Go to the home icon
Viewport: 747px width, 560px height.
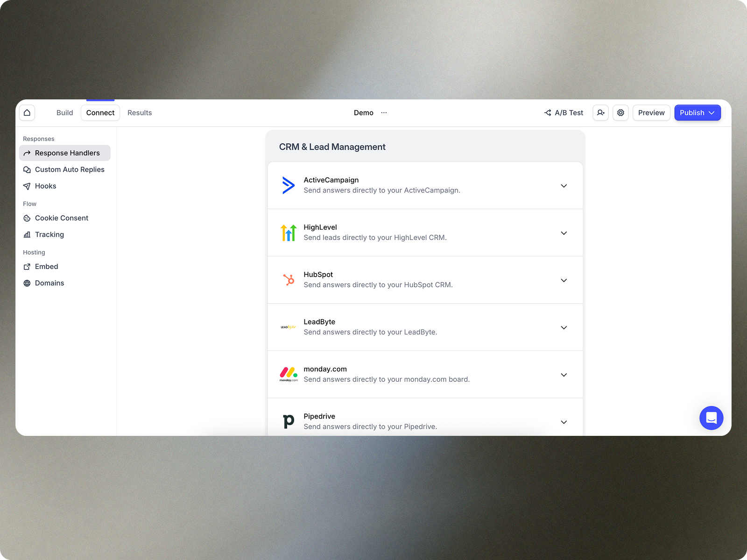click(27, 112)
